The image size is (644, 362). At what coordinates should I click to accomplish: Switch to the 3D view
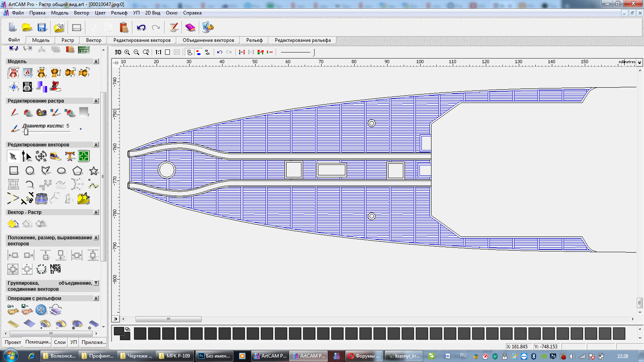[118, 52]
